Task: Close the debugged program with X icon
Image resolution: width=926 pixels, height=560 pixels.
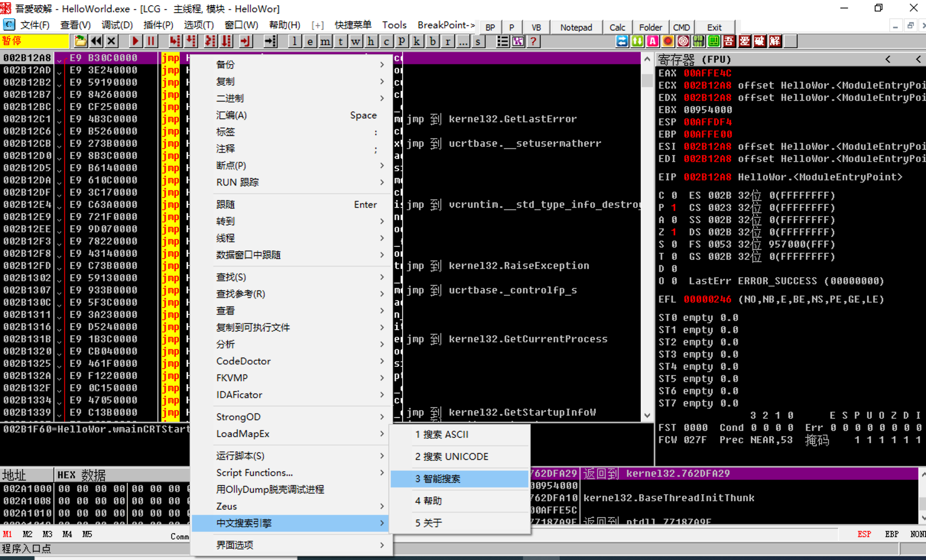Action: [111, 41]
